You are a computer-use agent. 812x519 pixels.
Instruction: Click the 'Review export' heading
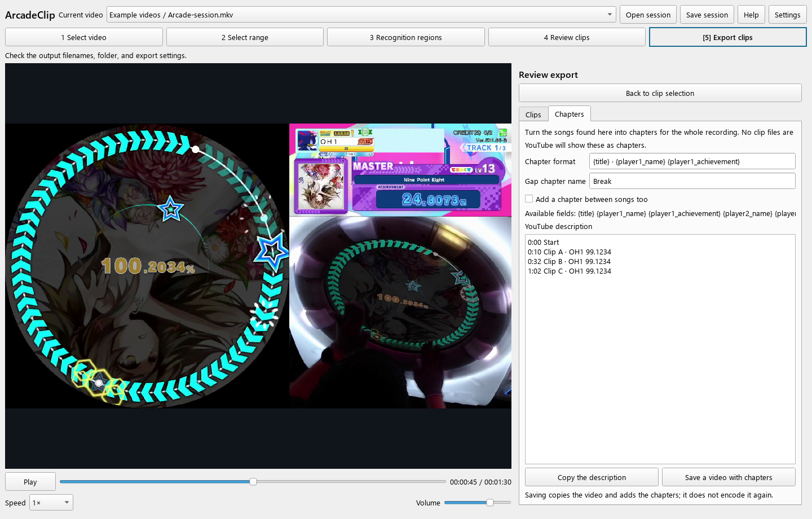(x=548, y=75)
